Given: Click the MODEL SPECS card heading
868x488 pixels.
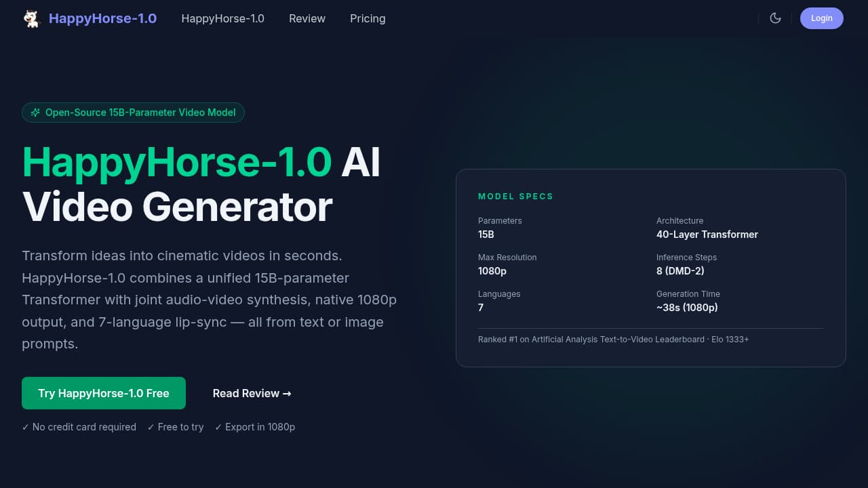Looking at the screenshot, I should click(515, 197).
